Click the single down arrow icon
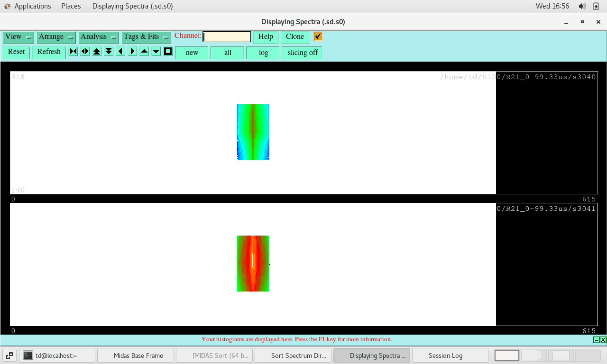607x364 pixels. (x=156, y=51)
